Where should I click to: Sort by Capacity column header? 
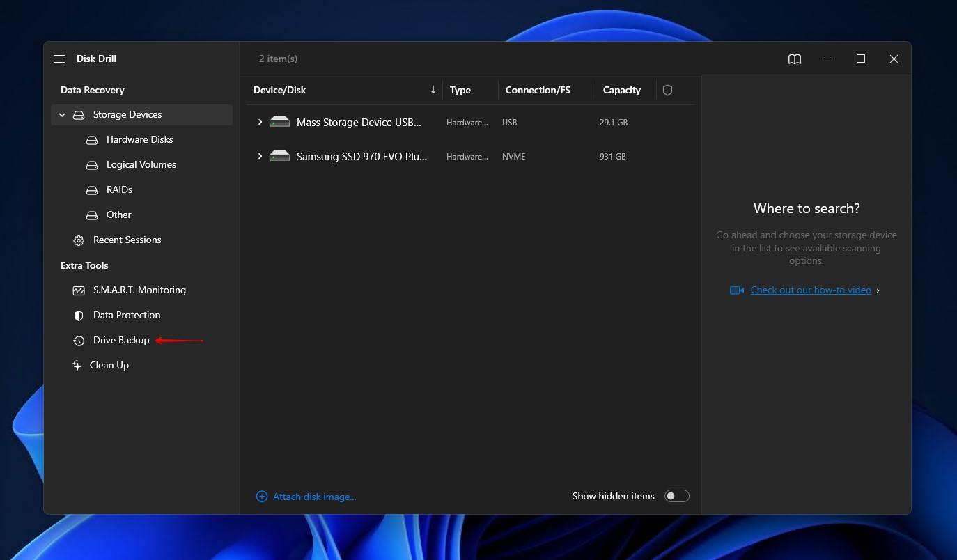pos(622,90)
